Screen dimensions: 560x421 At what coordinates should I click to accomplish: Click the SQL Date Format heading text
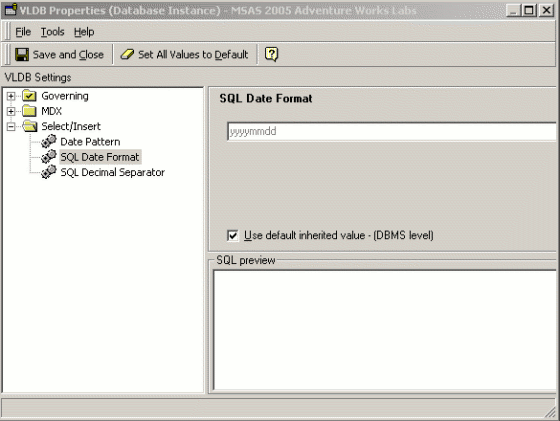266,99
